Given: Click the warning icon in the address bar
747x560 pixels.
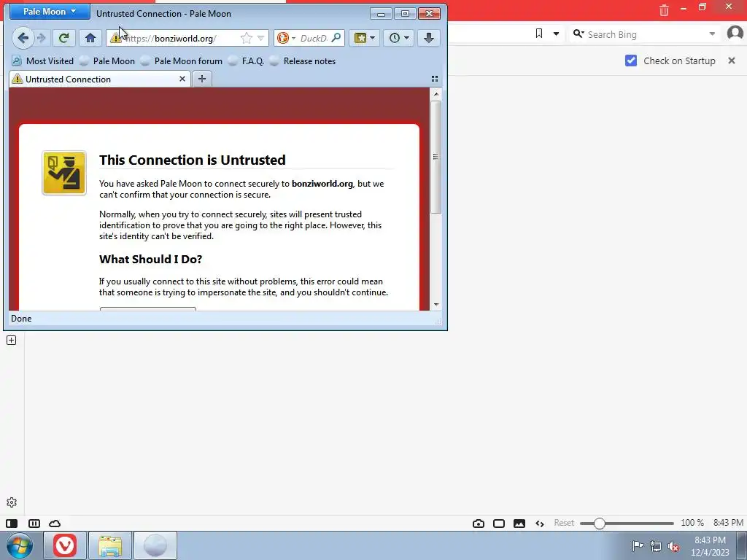Looking at the screenshot, I should [x=115, y=38].
